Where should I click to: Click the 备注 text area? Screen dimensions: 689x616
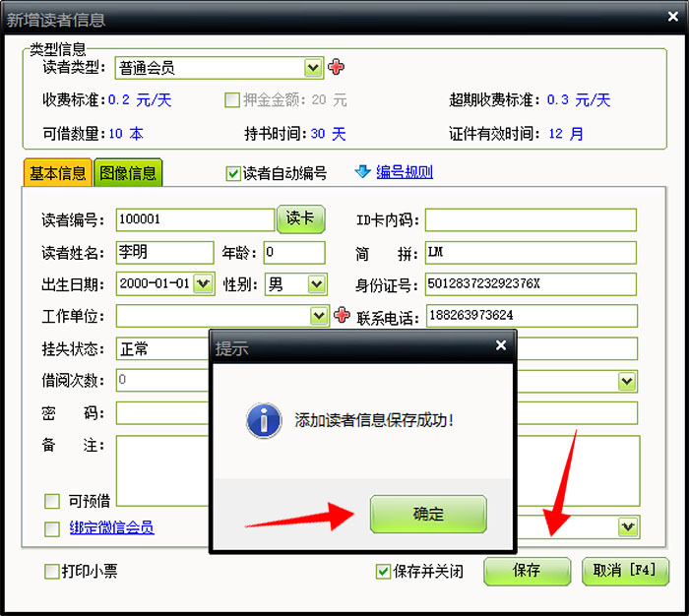tap(162, 470)
